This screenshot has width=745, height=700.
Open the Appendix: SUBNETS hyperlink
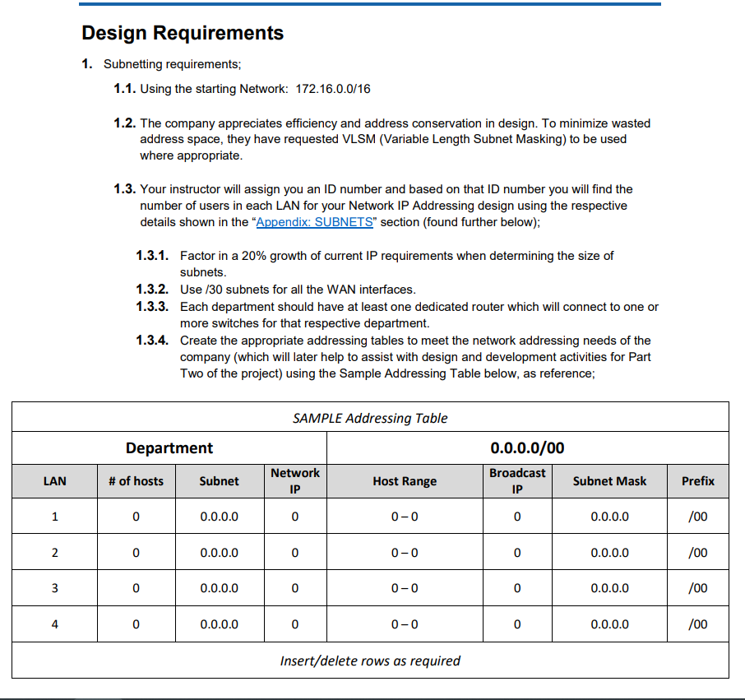(x=313, y=222)
